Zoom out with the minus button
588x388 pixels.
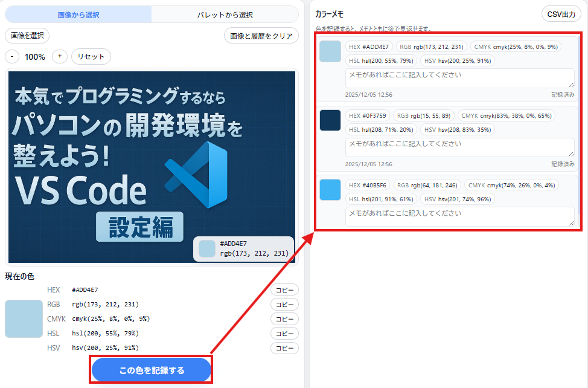(x=12, y=57)
